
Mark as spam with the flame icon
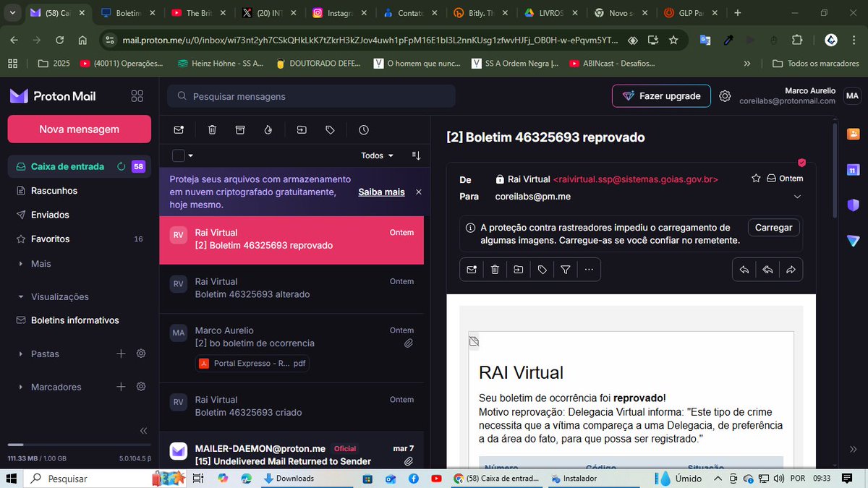point(268,130)
